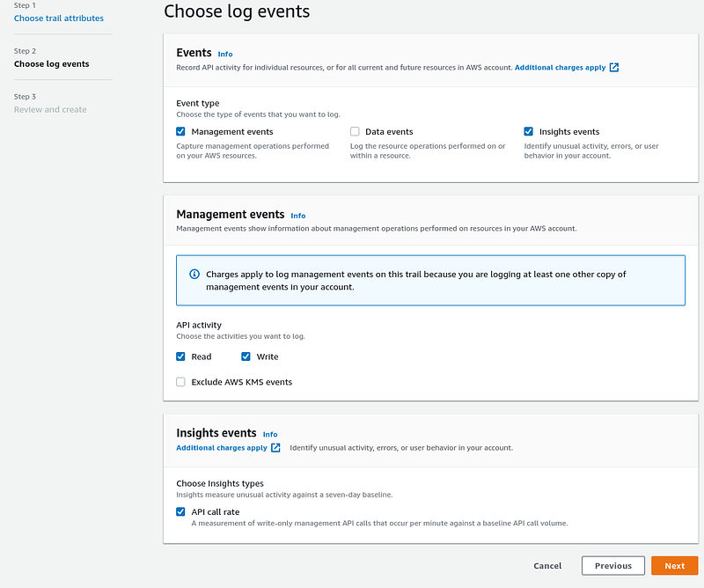Click the external link icon in Insights events

[x=275, y=447]
